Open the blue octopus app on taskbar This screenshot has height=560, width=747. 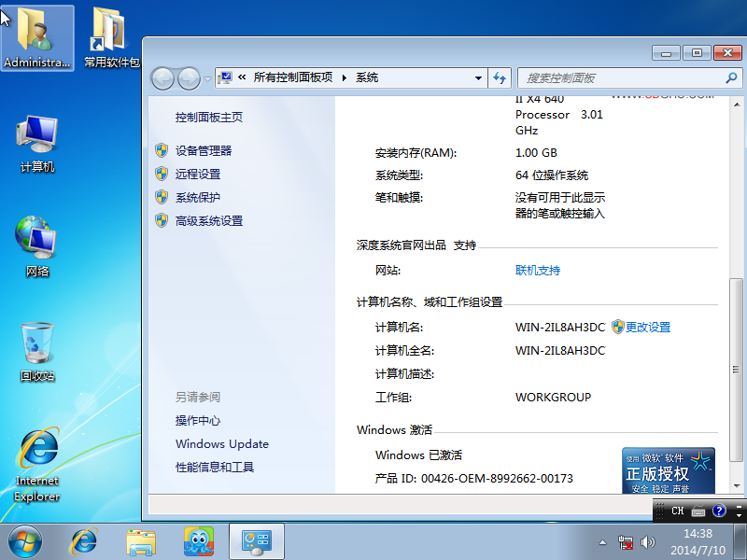199,542
